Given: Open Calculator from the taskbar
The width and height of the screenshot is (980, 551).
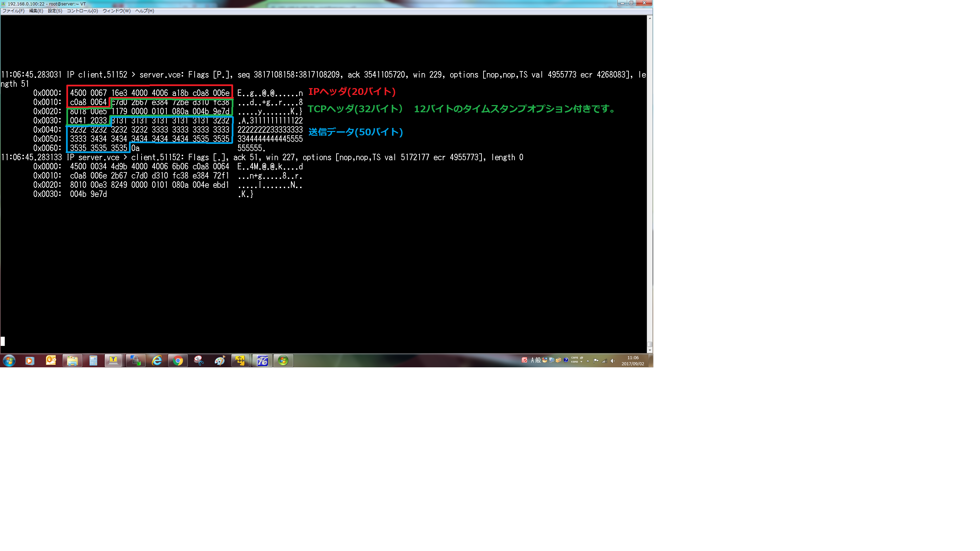Looking at the screenshot, I should coord(94,361).
